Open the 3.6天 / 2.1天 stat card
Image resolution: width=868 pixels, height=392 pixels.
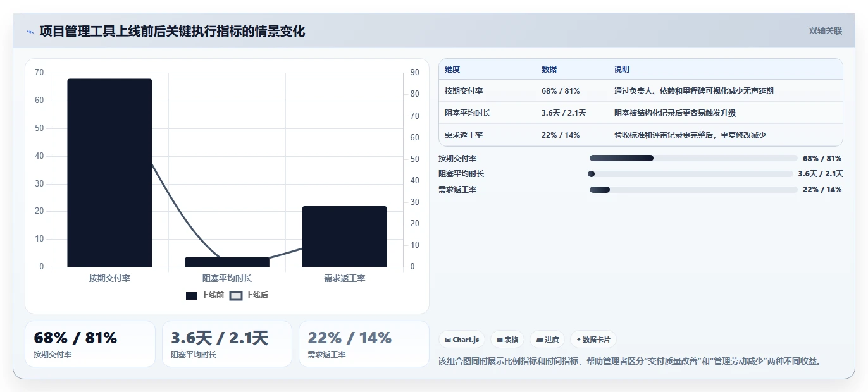[x=227, y=344]
